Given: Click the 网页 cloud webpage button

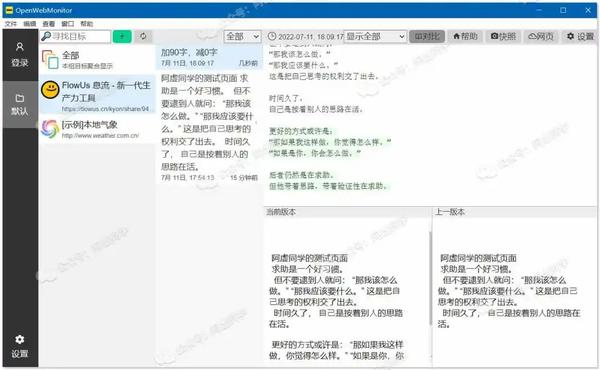Looking at the screenshot, I should pos(541,36).
